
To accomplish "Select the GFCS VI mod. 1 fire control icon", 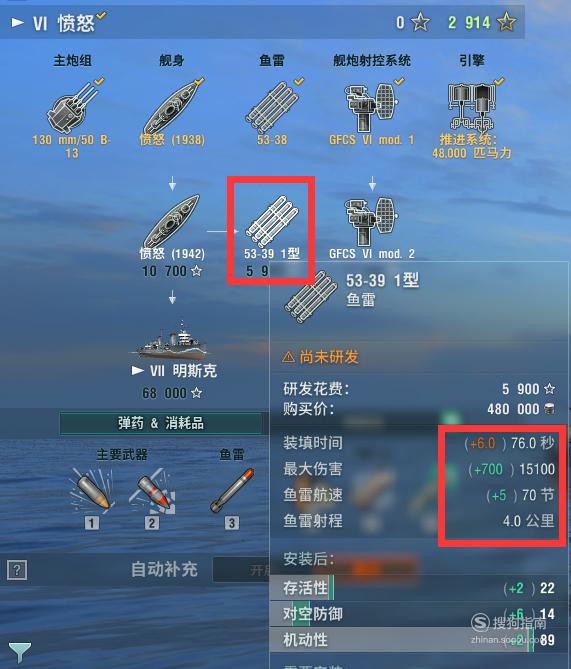I will (371, 108).
